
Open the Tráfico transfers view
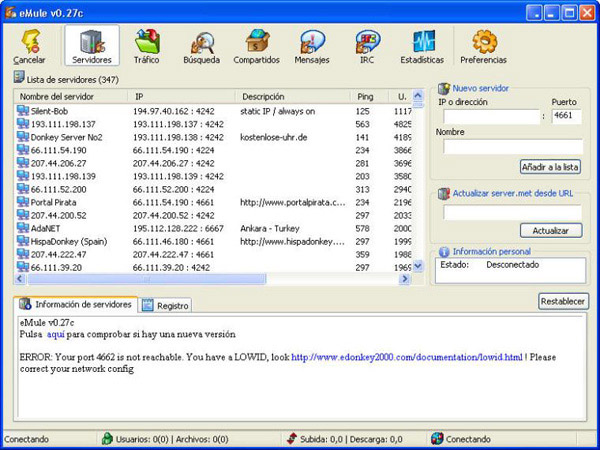coord(147,45)
